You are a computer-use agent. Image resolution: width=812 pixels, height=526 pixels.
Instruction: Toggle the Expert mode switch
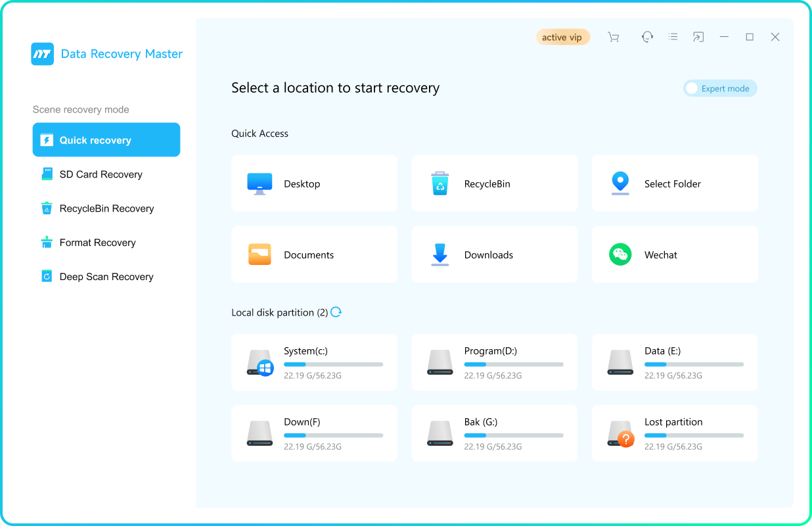(720, 88)
